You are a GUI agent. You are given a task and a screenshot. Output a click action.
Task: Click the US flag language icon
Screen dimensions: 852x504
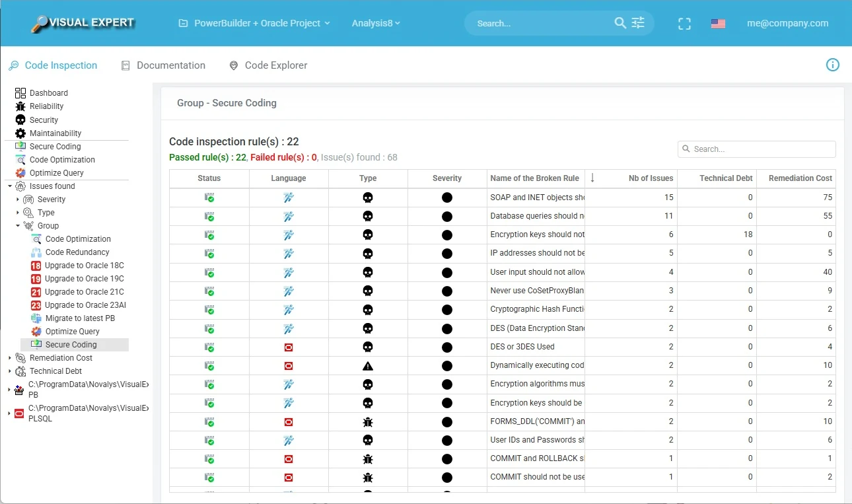pyautogui.click(x=719, y=24)
